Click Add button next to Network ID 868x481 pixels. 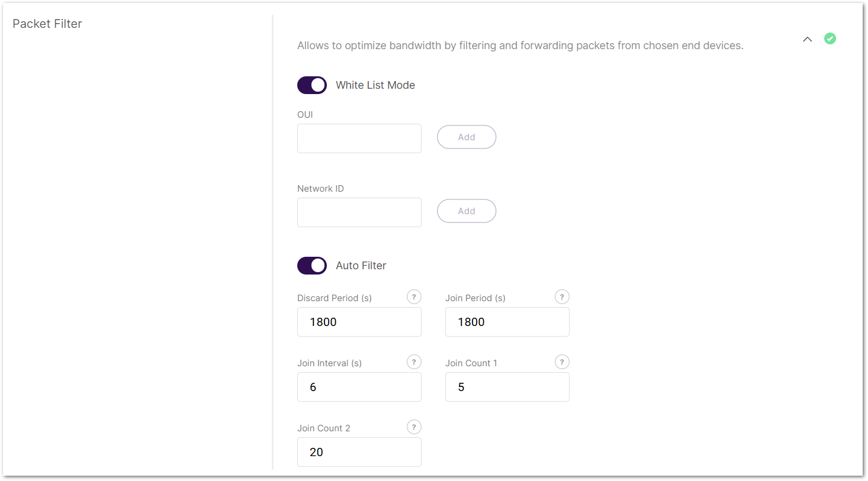pyautogui.click(x=467, y=211)
